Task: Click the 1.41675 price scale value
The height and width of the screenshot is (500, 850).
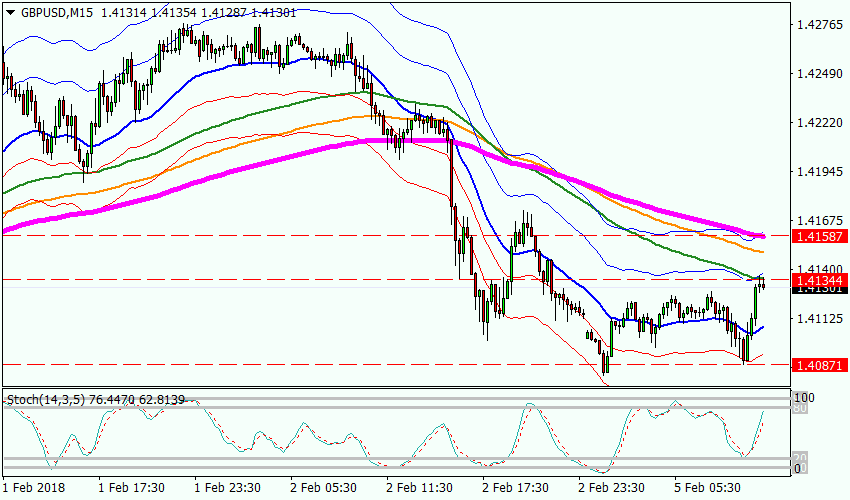Action: [x=820, y=220]
